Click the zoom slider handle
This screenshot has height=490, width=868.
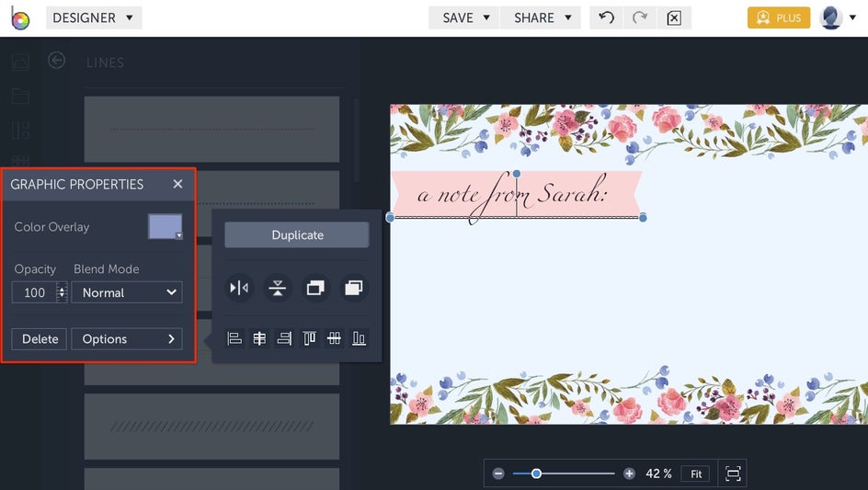[536, 474]
